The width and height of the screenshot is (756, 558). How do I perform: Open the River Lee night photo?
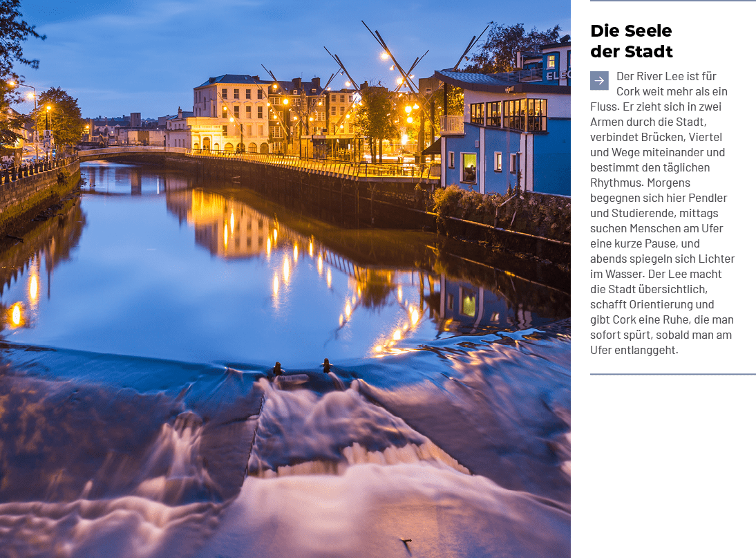coord(285,279)
